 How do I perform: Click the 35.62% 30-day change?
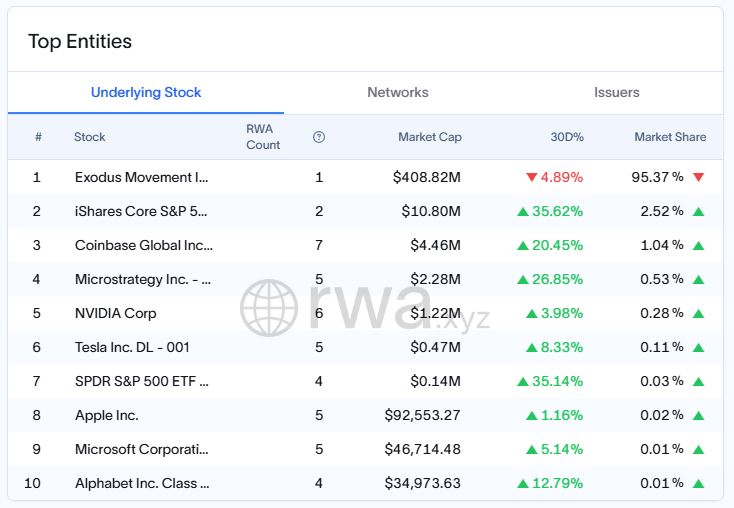[x=550, y=211]
